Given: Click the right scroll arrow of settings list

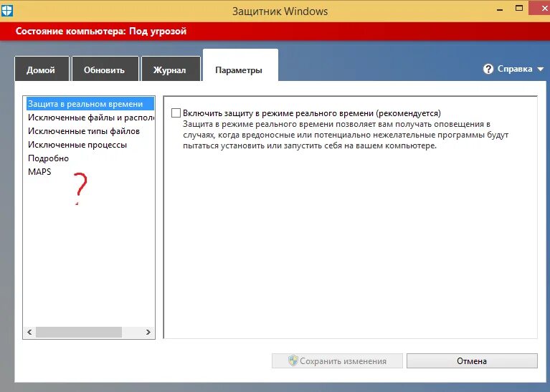Looking at the screenshot, I should click(148, 332).
